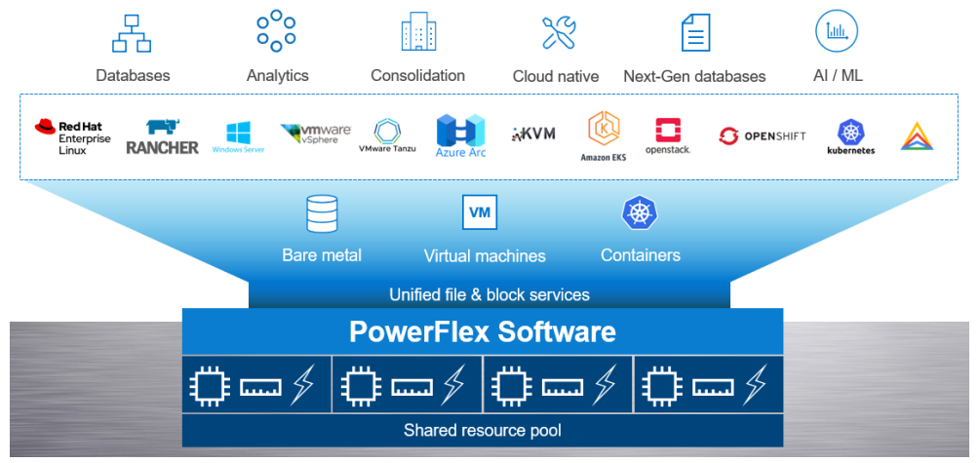
Task: Click the Red Hat Enterprise Linux logo
Action: click(x=72, y=136)
